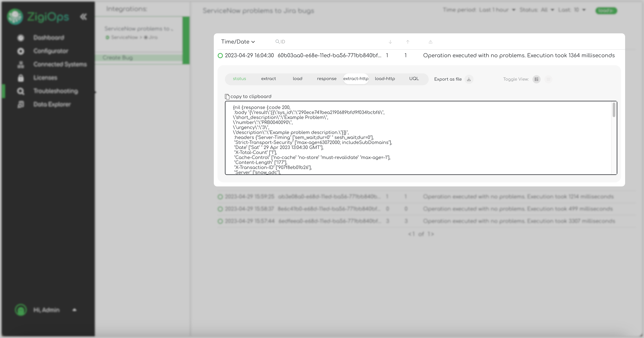Click the upward arrow column header icon
Image resolution: width=644 pixels, height=338 pixels.
coord(408,42)
